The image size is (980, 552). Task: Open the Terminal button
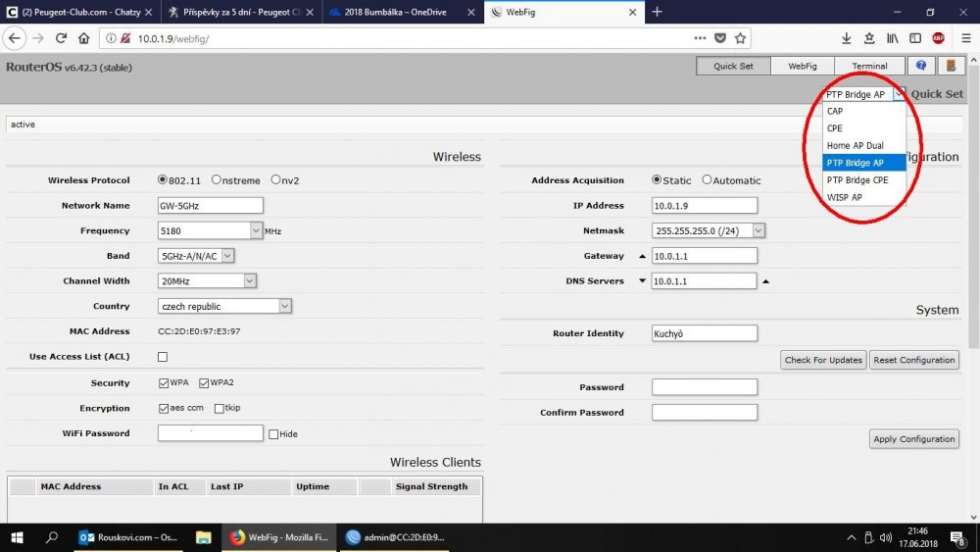point(869,66)
